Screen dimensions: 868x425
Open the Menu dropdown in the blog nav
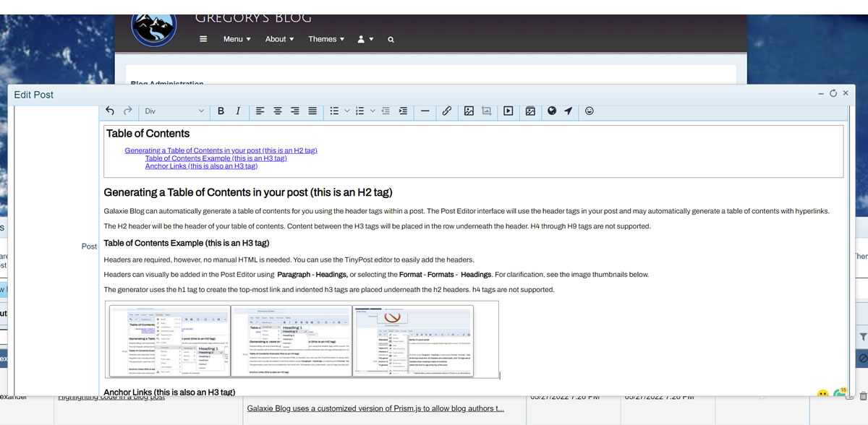coord(237,39)
